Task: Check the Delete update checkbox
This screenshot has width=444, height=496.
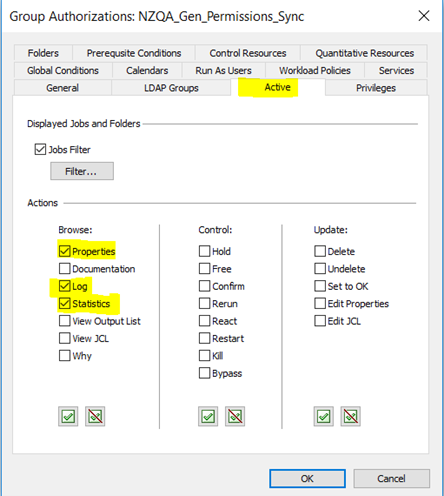Action: point(320,251)
